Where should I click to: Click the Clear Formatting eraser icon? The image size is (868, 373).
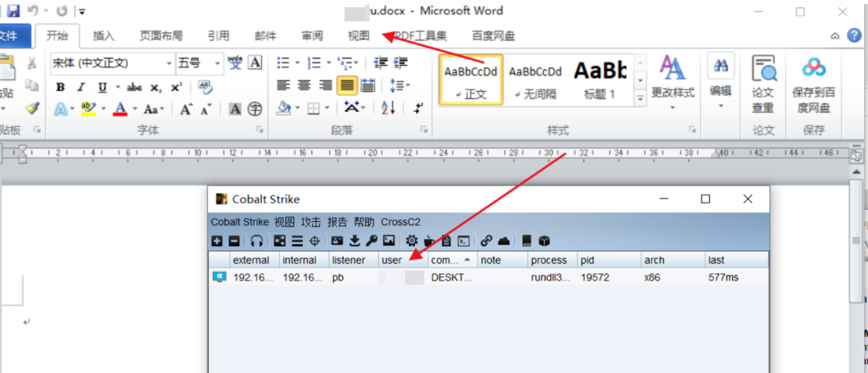pyautogui.click(x=205, y=87)
